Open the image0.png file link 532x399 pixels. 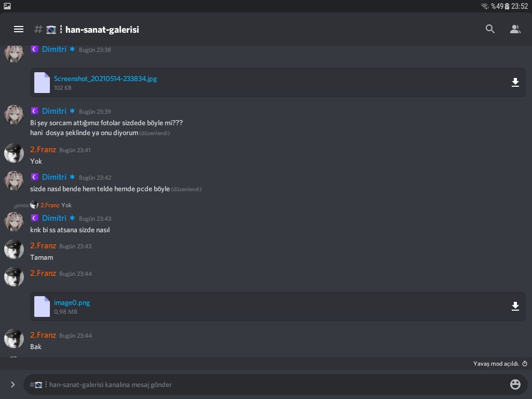72,302
